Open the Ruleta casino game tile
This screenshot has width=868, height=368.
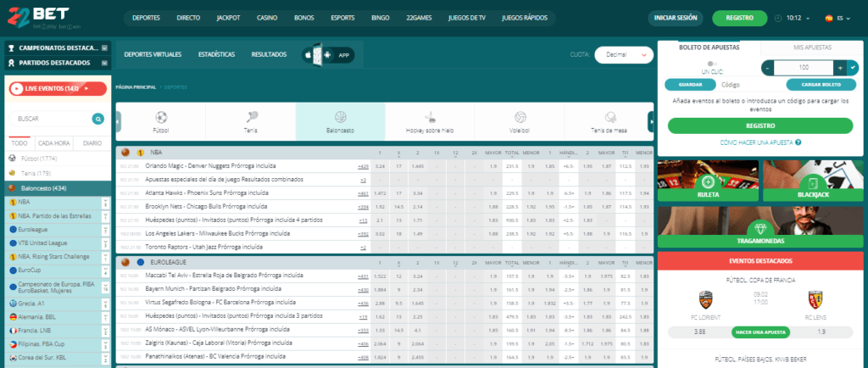pyautogui.click(x=707, y=182)
